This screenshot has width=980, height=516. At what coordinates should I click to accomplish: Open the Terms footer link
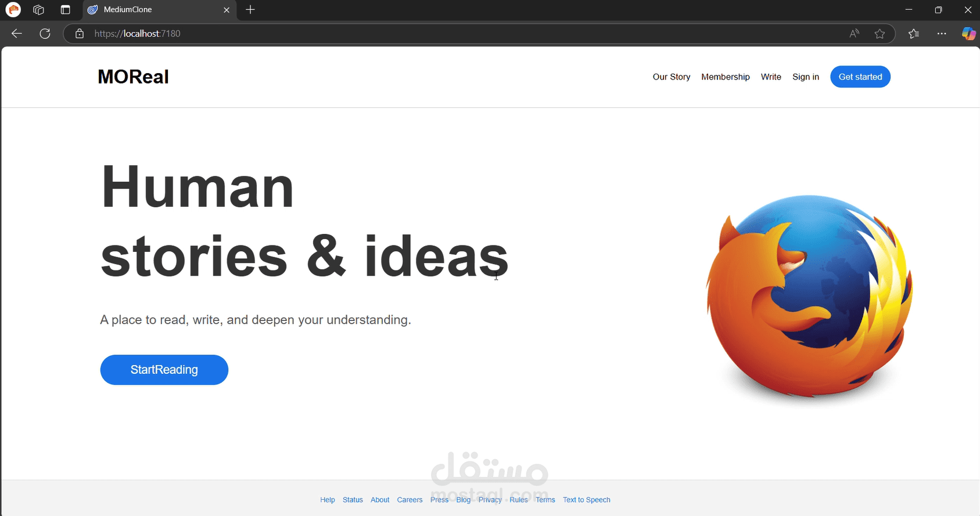pos(545,500)
